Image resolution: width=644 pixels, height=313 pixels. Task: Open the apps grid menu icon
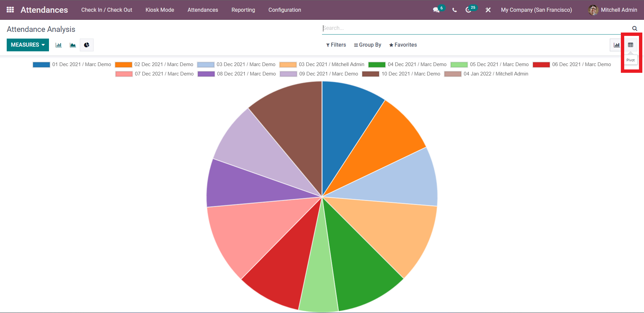pyautogui.click(x=10, y=10)
